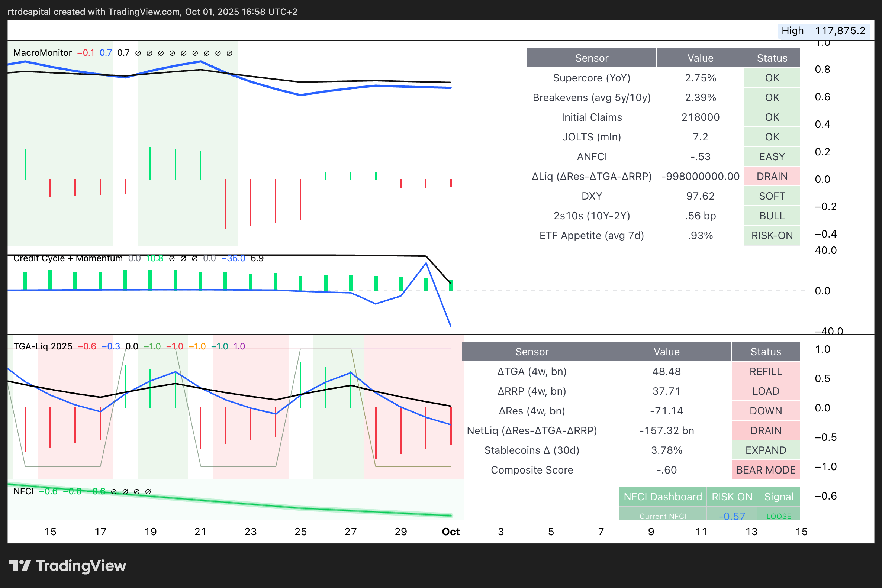
Task: Click the Status header in TGA-Liq table
Action: (x=765, y=352)
